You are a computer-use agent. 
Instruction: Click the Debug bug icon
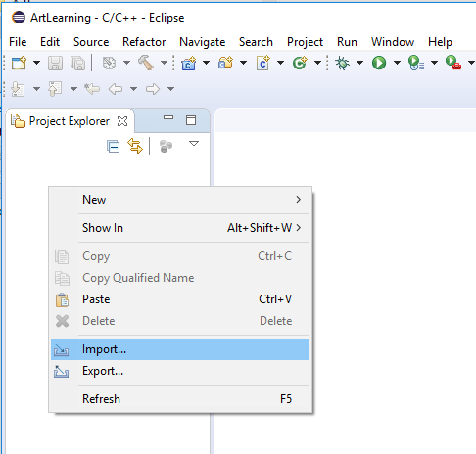pyautogui.click(x=342, y=63)
